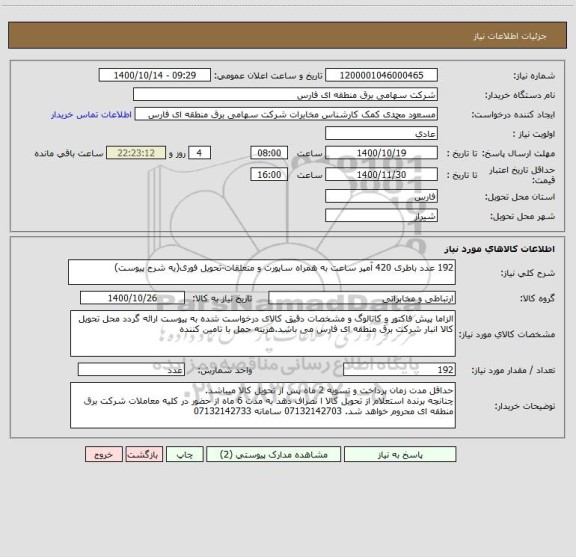Screen dimensions: 576x557
Task: Click the توضیحات خریدار label
Action: (525, 406)
